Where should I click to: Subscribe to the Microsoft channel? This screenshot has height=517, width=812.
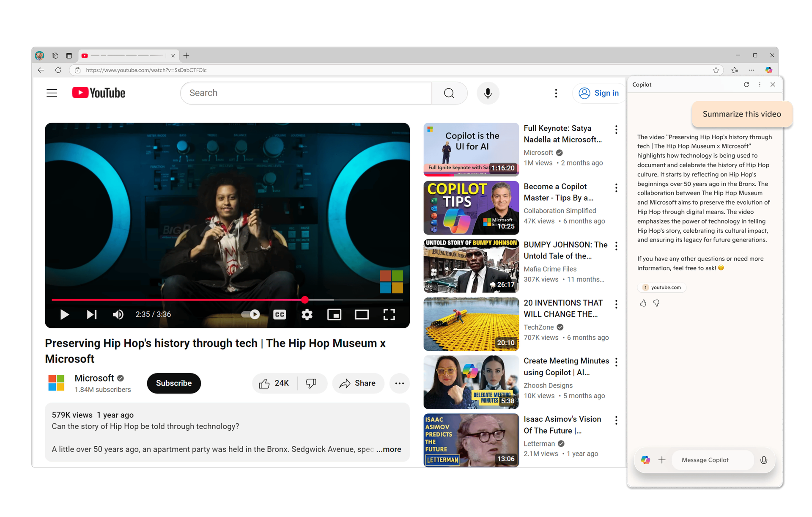click(174, 383)
